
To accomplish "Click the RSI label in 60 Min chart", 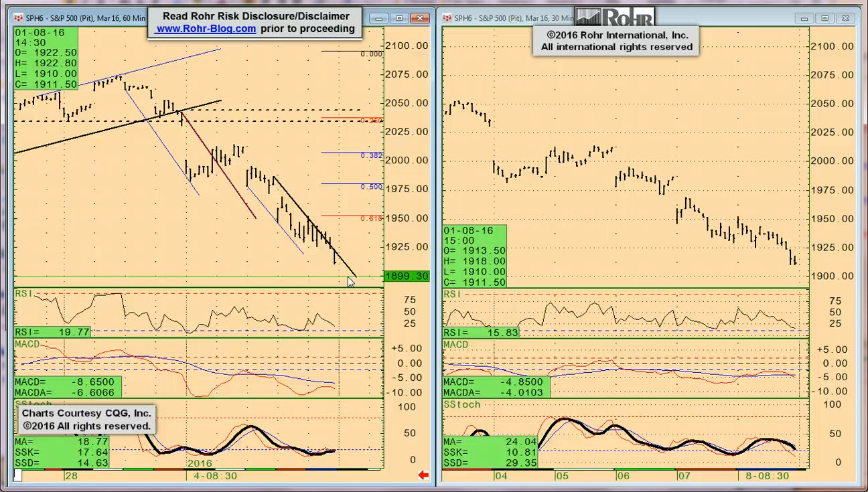I will [23, 294].
